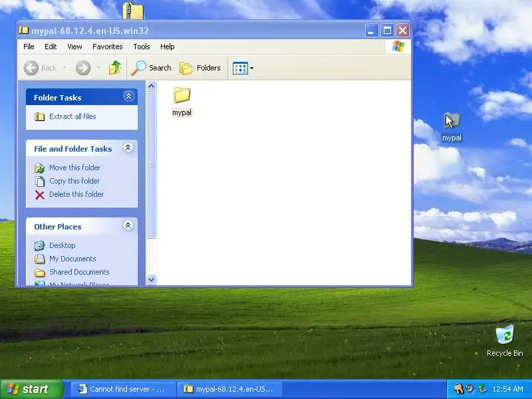The image size is (532, 399).
Task: Click the second system tray icon
Action: (470, 389)
